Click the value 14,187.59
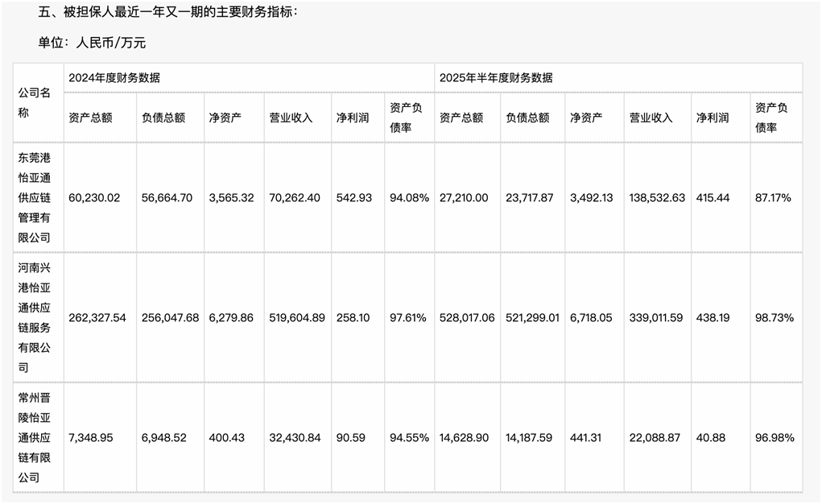 point(529,437)
